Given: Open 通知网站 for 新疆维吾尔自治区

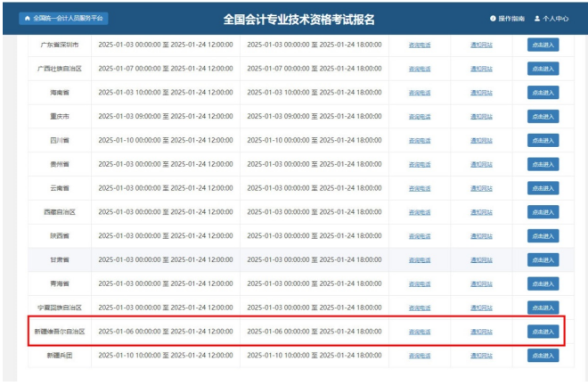Looking at the screenshot, I should click(480, 332).
